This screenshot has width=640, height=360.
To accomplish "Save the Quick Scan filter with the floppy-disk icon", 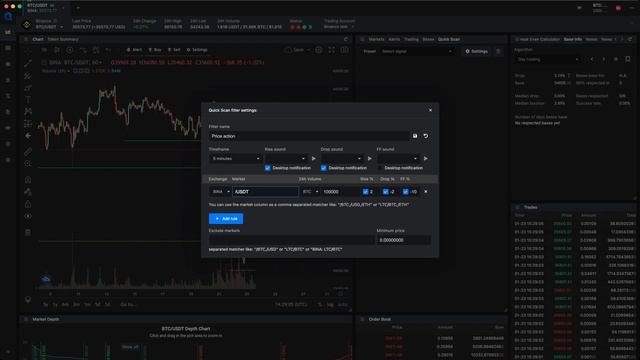I will click(415, 136).
